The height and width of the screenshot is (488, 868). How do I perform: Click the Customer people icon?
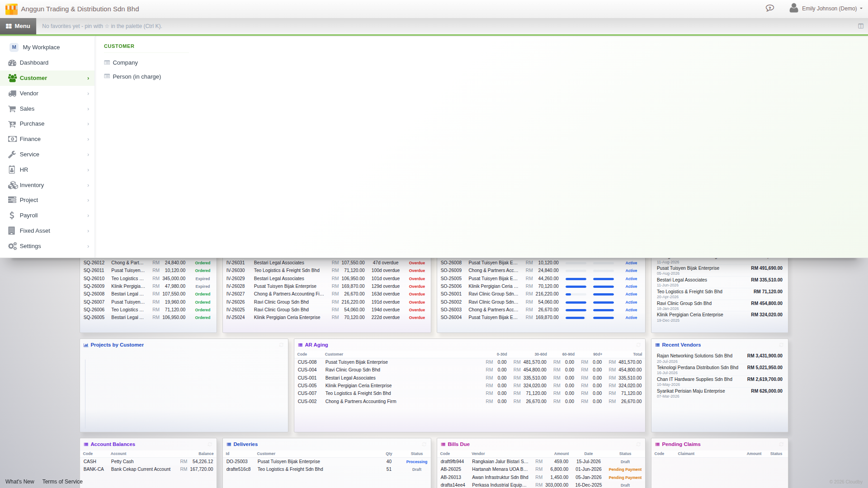(12, 78)
